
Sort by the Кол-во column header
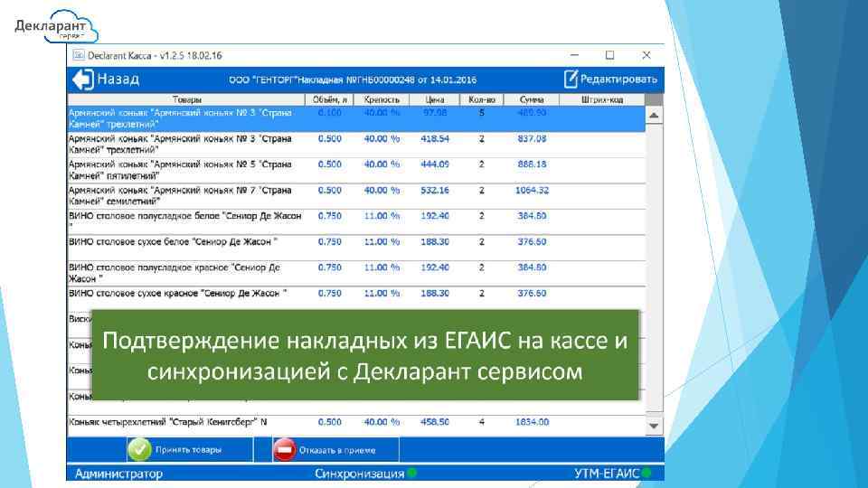coord(482,99)
